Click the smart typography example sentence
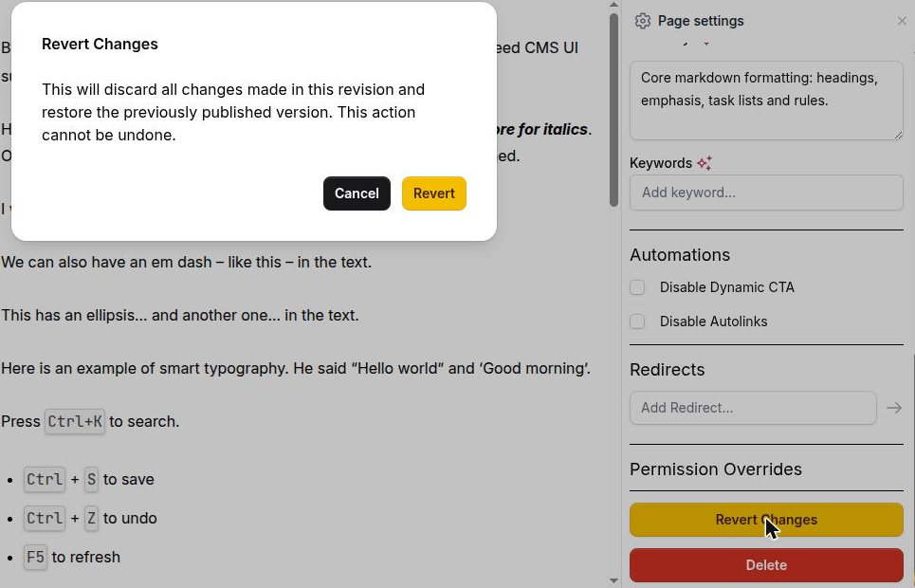The image size is (915, 588). (296, 369)
